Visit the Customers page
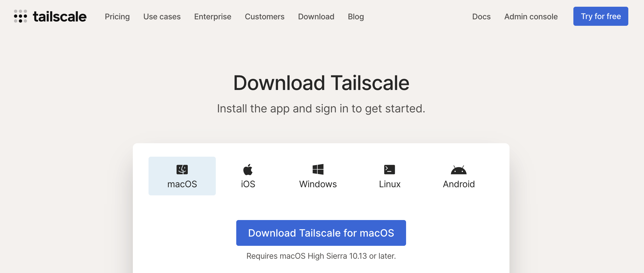The image size is (644, 273). 265,17
